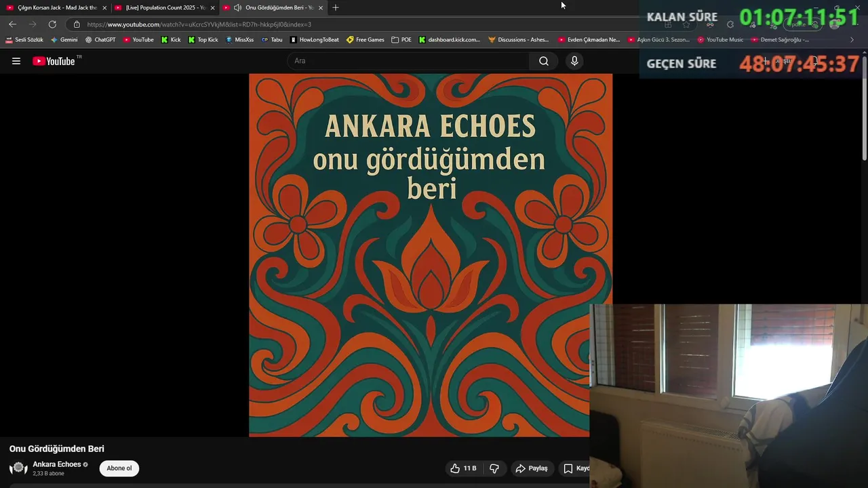Go forward with browser forward arrow

32,24
